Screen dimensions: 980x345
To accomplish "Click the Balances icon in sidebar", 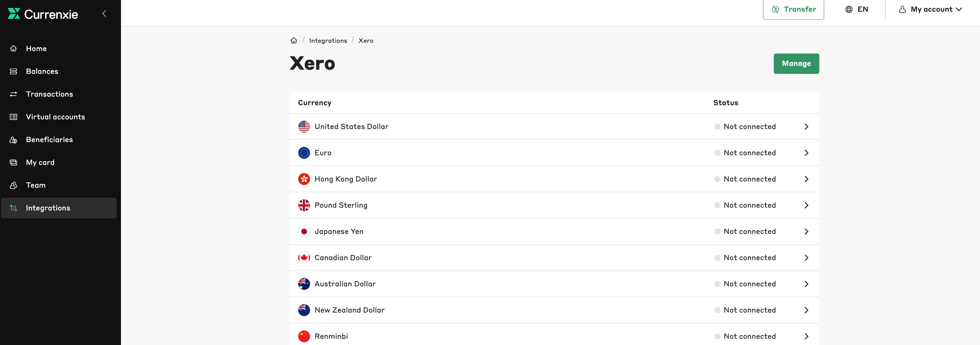I will [x=13, y=71].
